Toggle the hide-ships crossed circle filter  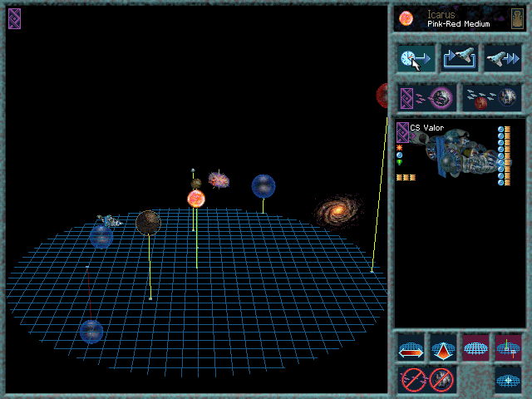[413, 380]
